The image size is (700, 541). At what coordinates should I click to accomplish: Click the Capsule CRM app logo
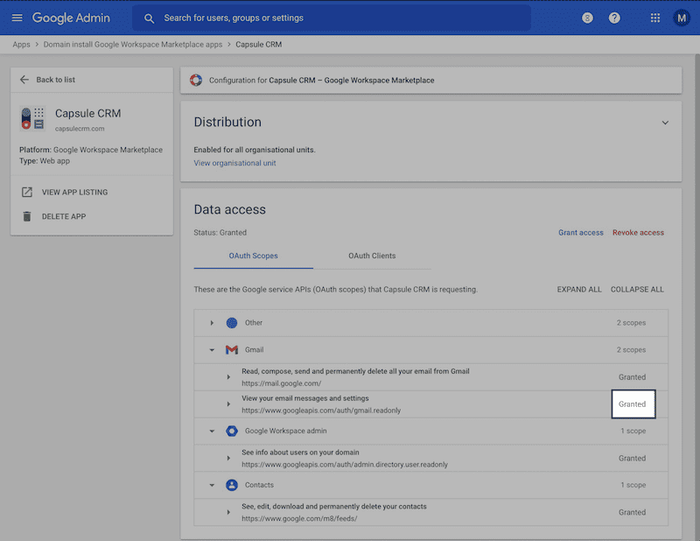pos(33,119)
